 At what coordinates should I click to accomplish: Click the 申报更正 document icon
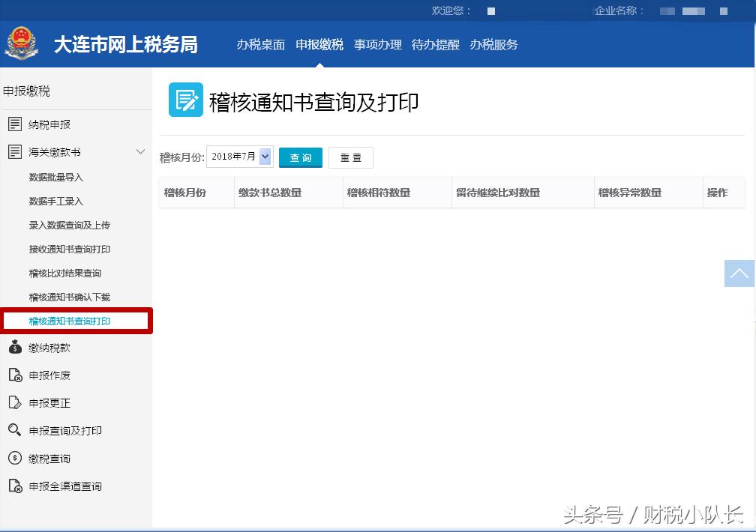pyautogui.click(x=13, y=402)
